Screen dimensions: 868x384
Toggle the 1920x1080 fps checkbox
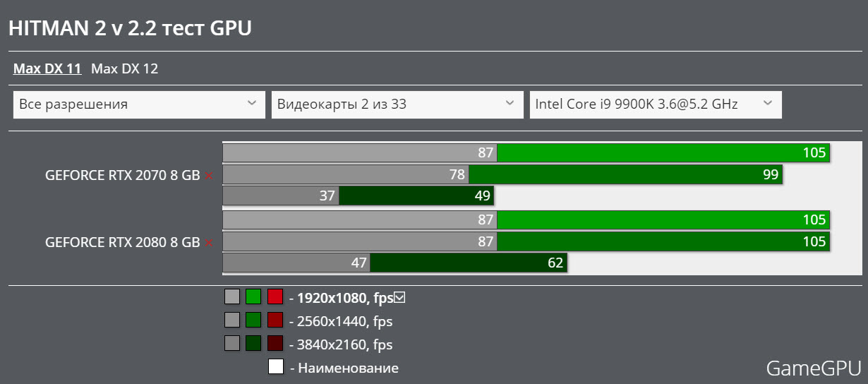pos(399,298)
